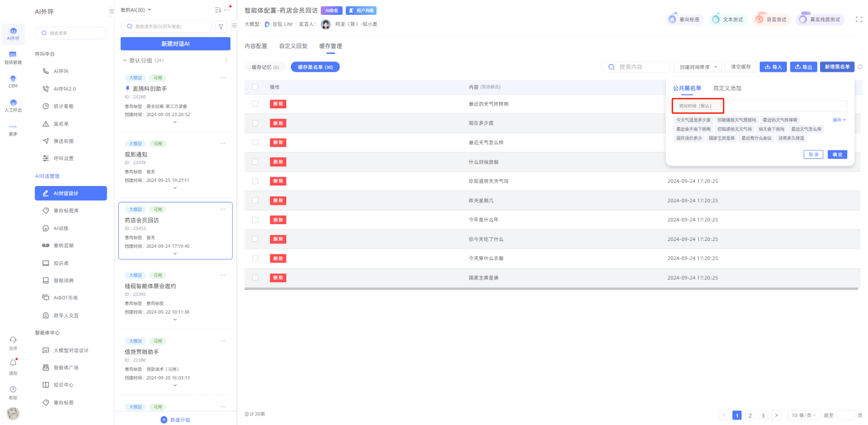The image size is (868, 425).
Task: Click the 新建对话AI button
Action: (x=175, y=44)
